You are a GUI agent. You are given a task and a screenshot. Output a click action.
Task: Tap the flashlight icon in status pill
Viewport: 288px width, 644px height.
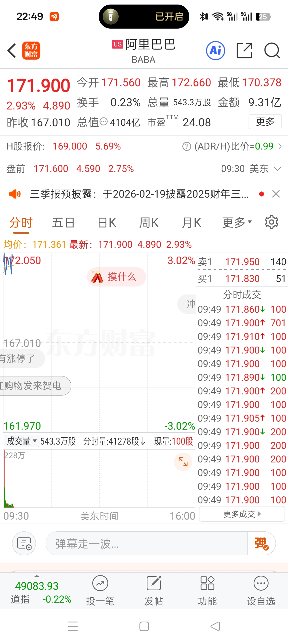pos(111,17)
